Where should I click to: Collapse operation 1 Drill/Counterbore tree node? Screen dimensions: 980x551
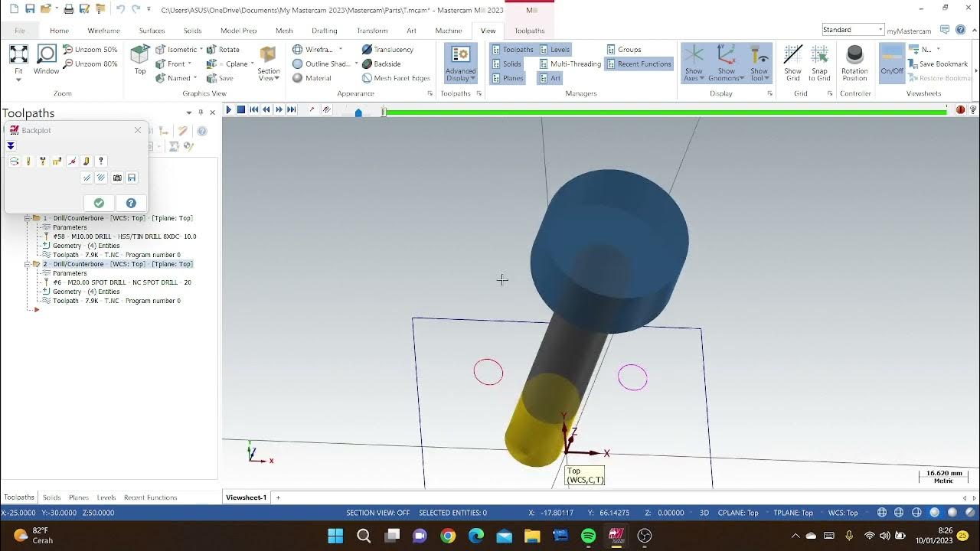click(27, 218)
